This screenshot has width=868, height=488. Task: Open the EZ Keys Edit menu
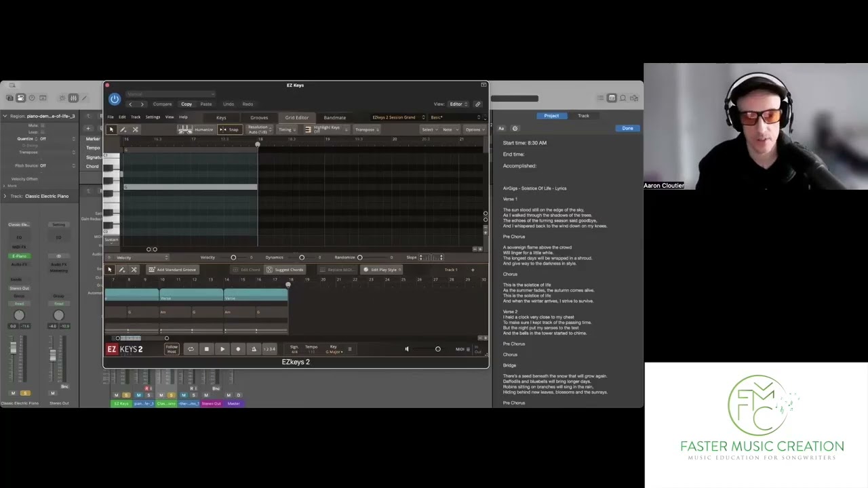[x=122, y=117]
